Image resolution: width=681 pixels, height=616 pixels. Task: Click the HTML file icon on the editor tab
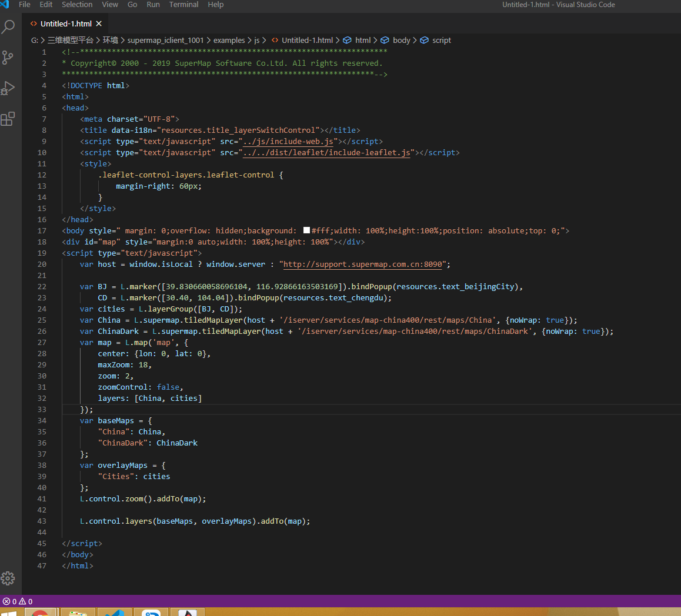34,24
